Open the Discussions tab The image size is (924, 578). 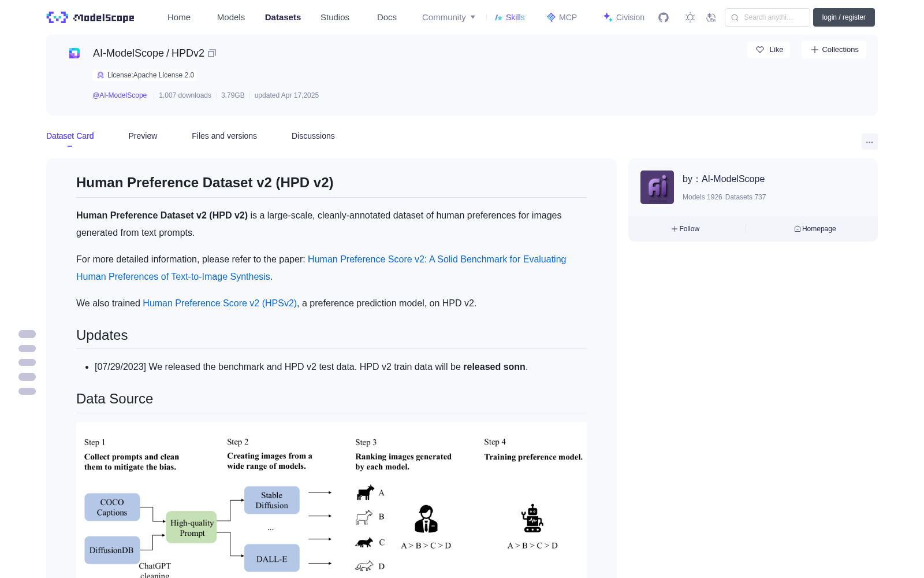tap(313, 136)
